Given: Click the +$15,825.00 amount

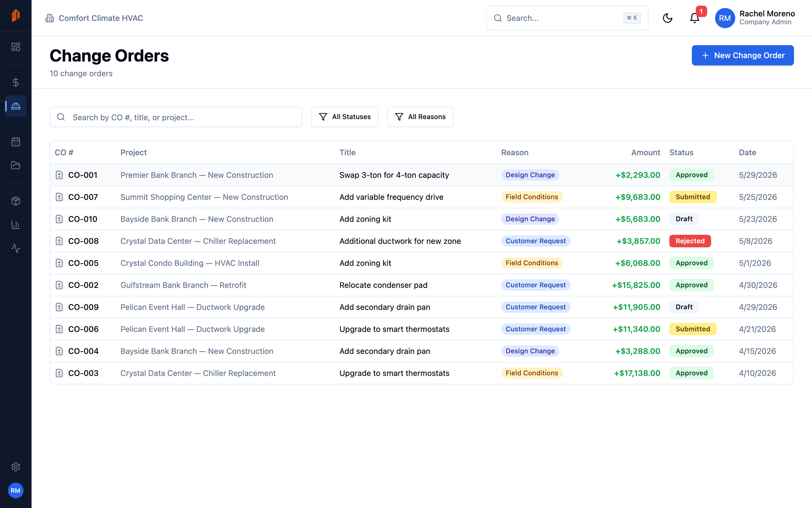Looking at the screenshot, I should tap(636, 285).
